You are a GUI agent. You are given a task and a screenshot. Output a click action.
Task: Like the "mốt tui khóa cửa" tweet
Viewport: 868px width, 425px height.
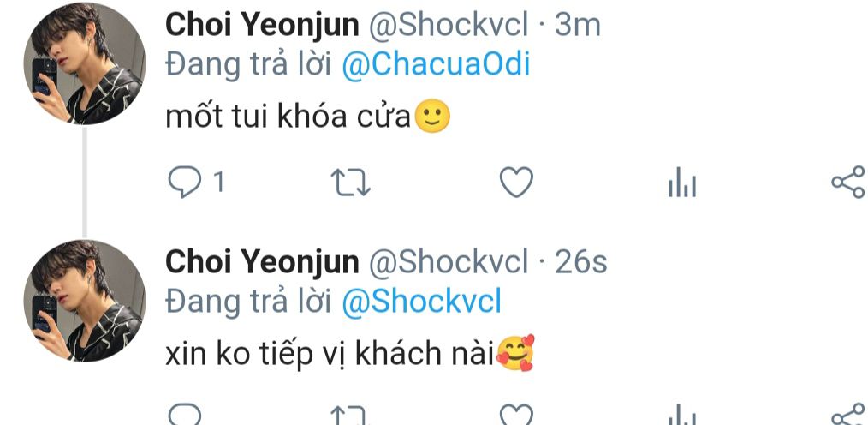click(515, 183)
